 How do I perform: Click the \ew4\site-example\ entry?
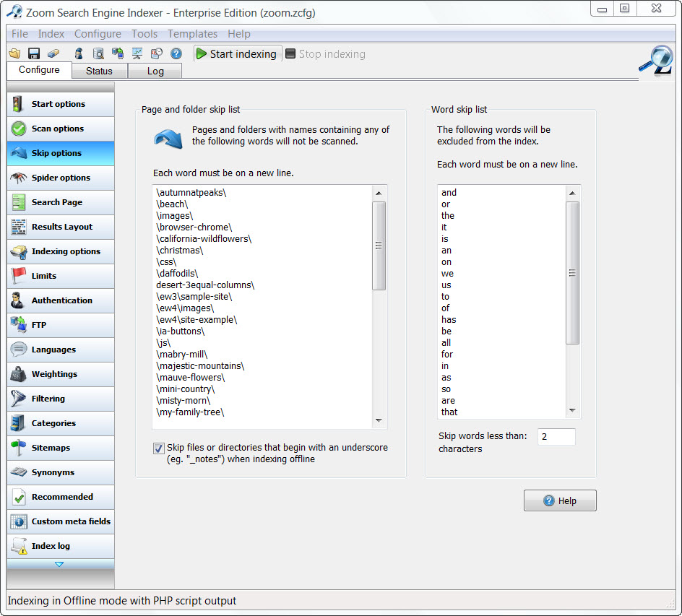click(197, 320)
